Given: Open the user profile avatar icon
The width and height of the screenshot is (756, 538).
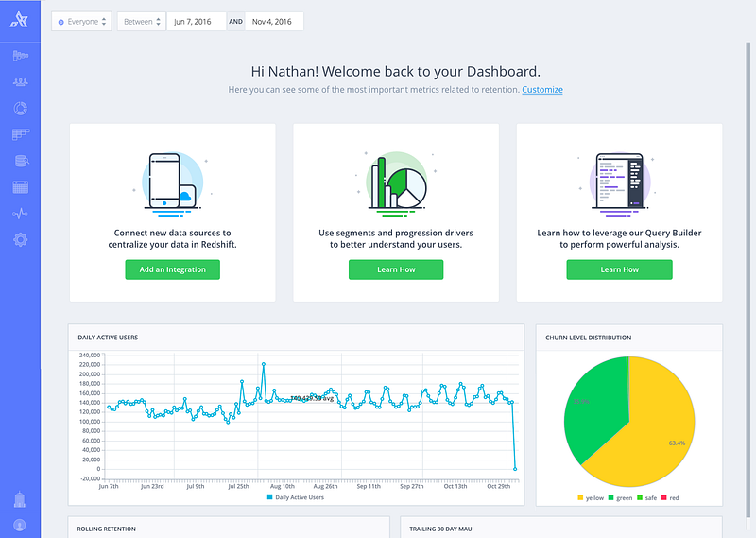Looking at the screenshot, I should (20, 525).
